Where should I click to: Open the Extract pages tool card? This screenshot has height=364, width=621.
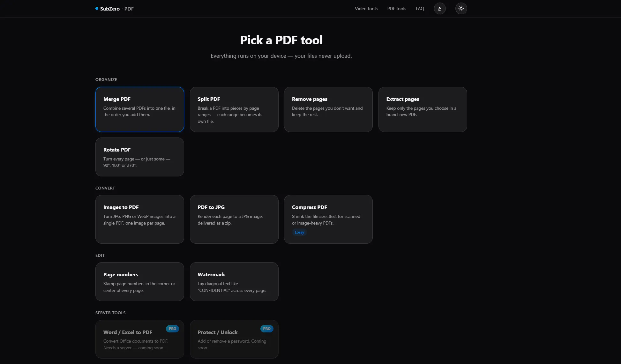pyautogui.click(x=423, y=109)
